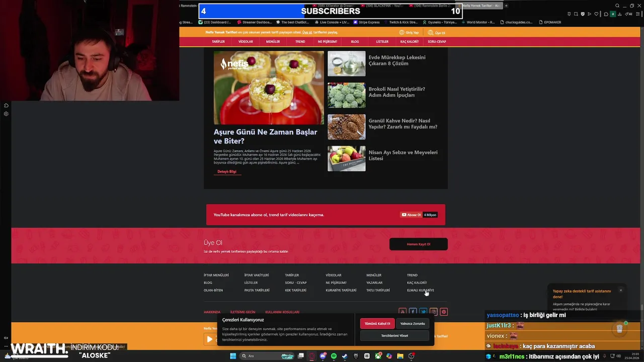The width and height of the screenshot is (644, 362).
Task: Open Brokoli Nasıl Yetiştirilir article link
Action: (396, 92)
